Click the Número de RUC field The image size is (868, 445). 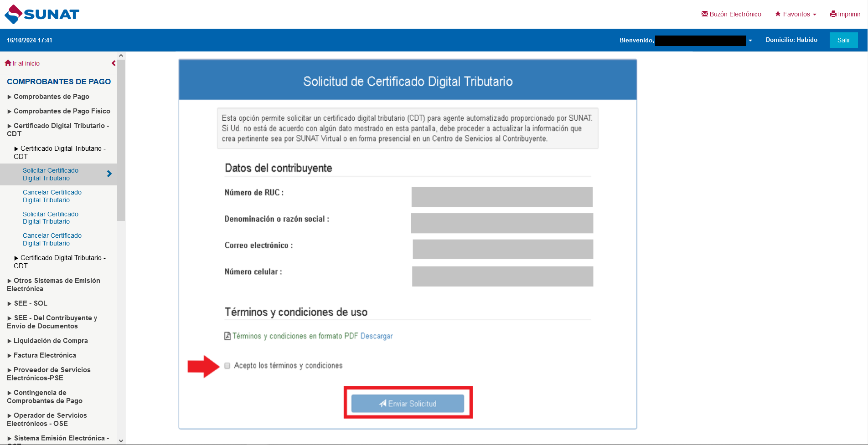(x=502, y=197)
